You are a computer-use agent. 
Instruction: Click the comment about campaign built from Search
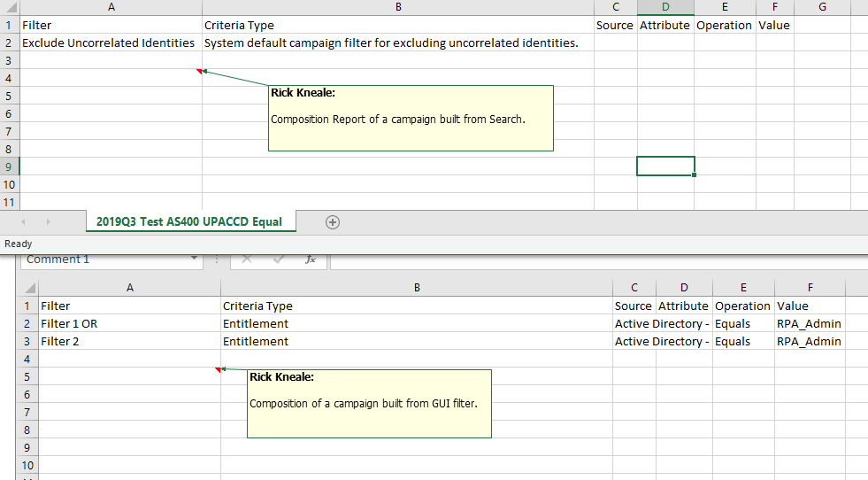point(411,119)
